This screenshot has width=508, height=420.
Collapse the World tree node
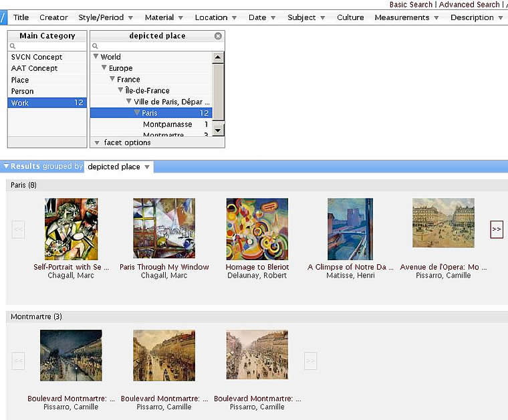tap(96, 56)
